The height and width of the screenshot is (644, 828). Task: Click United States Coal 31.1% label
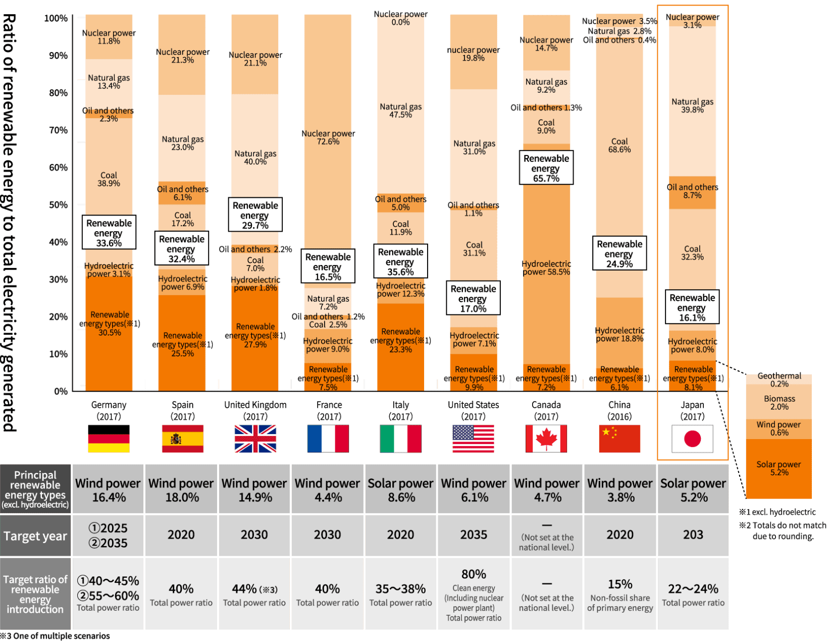(474, 249)
